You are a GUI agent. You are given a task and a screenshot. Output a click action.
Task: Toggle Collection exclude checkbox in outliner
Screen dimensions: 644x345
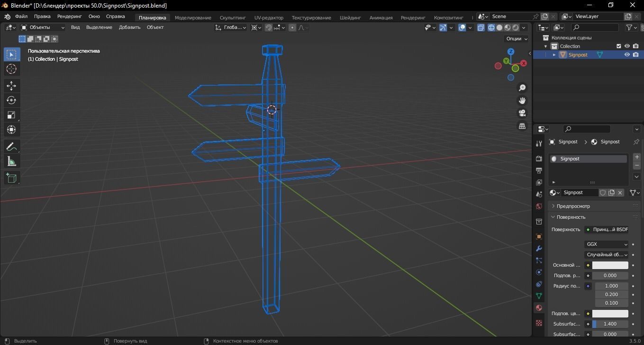point(618,46)
